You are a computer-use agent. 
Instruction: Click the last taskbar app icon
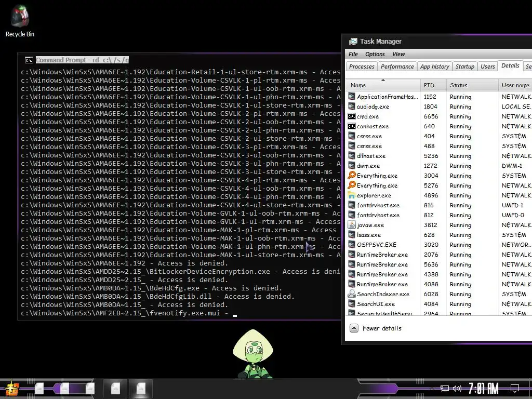coord(141,389)
